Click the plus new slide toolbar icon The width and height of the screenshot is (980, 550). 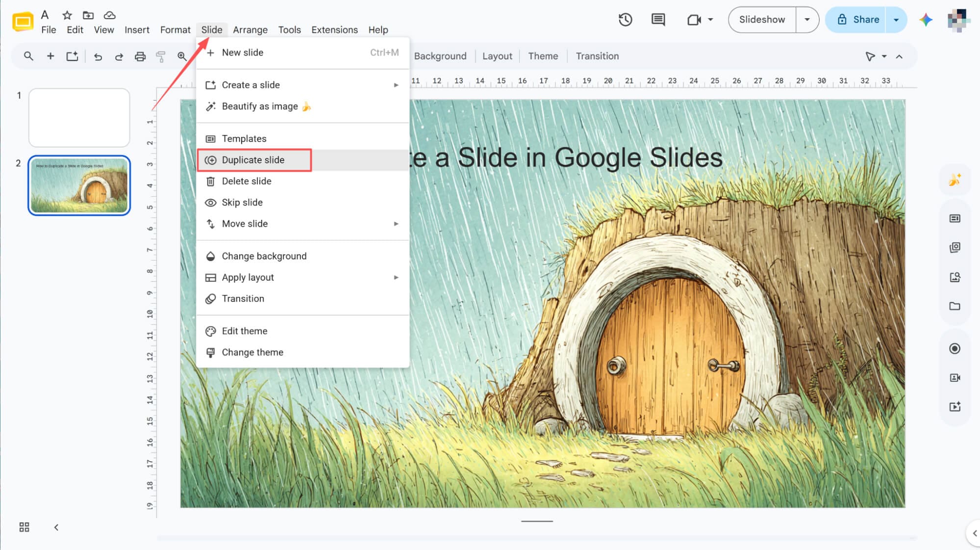pyautogui.click(x=50, y=56)
